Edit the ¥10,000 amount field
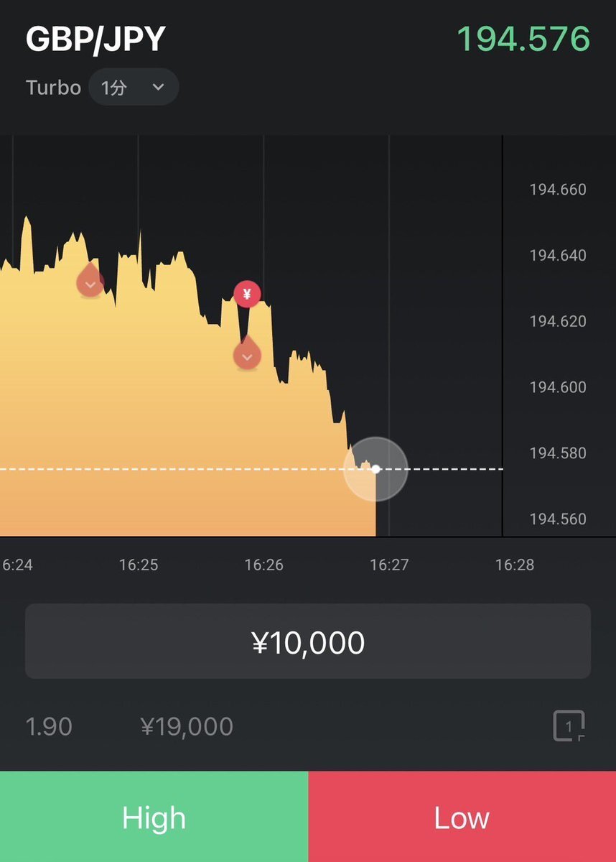Screen dimensions: 616x862 [x=308, y=641]
